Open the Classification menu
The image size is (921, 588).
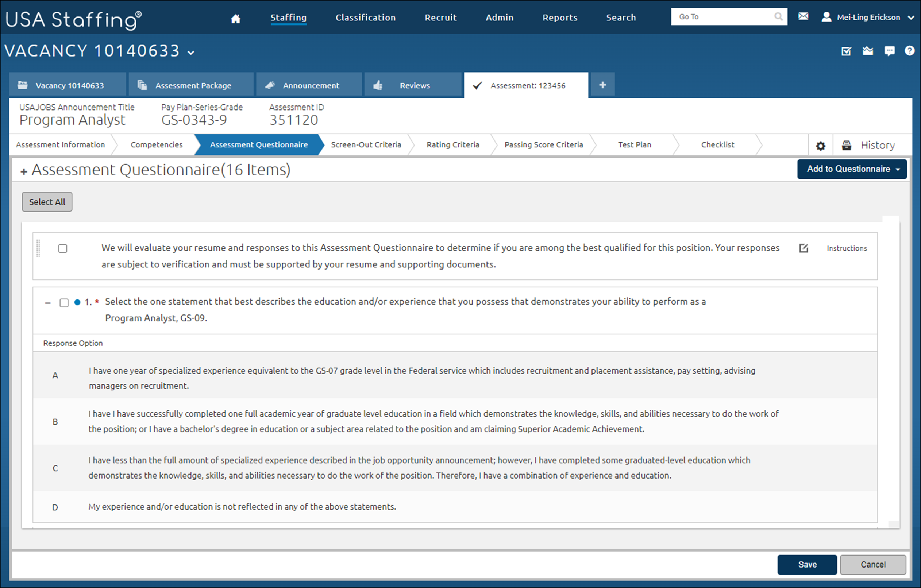(365, 18)
